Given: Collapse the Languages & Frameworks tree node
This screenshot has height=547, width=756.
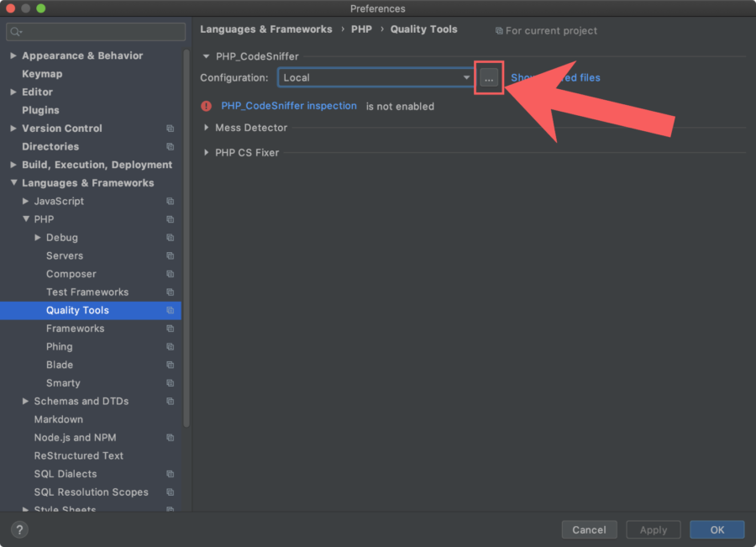Looking at the screenshot, I should [x=13, y=182].
